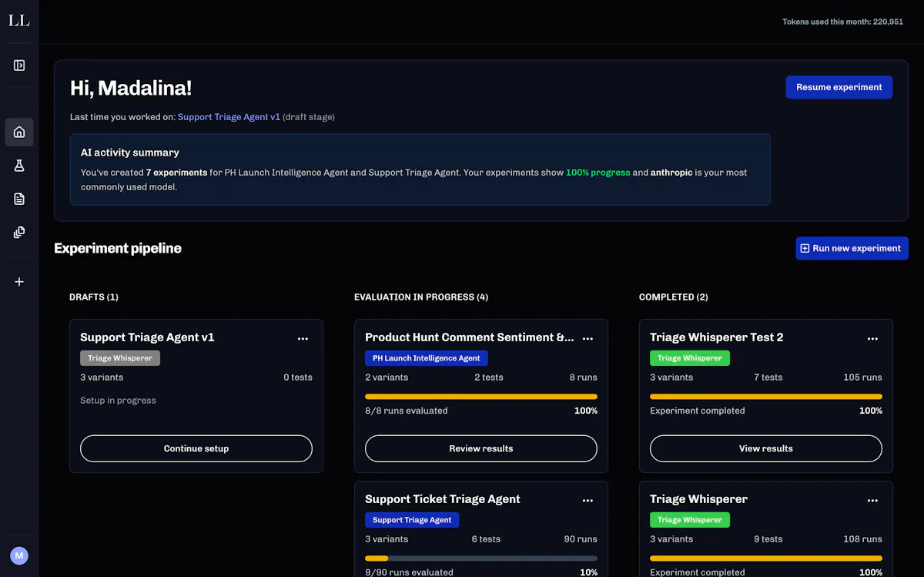Click the 105 runs count

point(862,377)
